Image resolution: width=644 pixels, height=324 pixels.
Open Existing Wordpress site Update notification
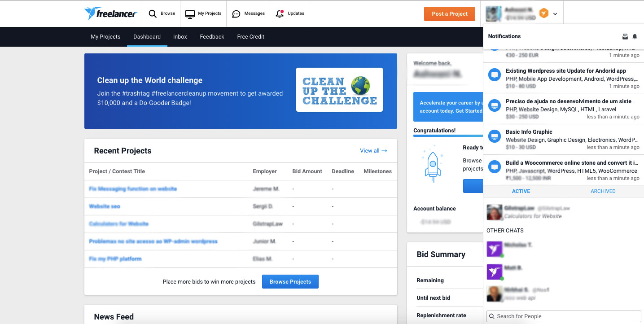[x=564, y=78]
